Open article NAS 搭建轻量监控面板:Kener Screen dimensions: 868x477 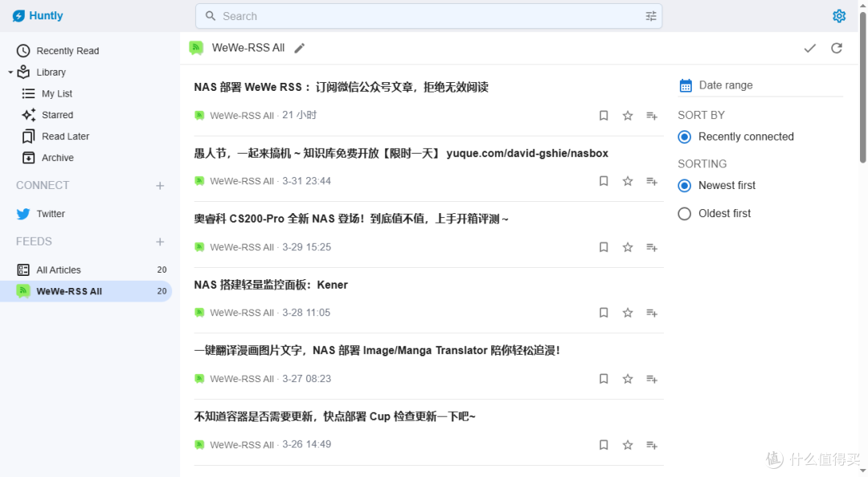click(x=271, y=285)
